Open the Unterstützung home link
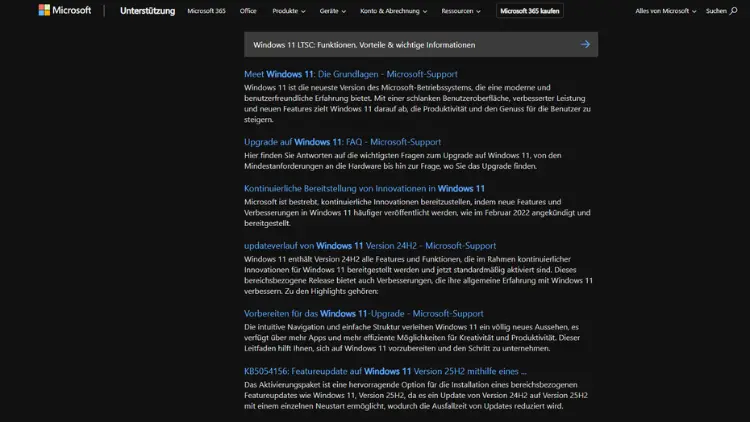This screenshot has height=422, width=750. click(x=147, y=11)
